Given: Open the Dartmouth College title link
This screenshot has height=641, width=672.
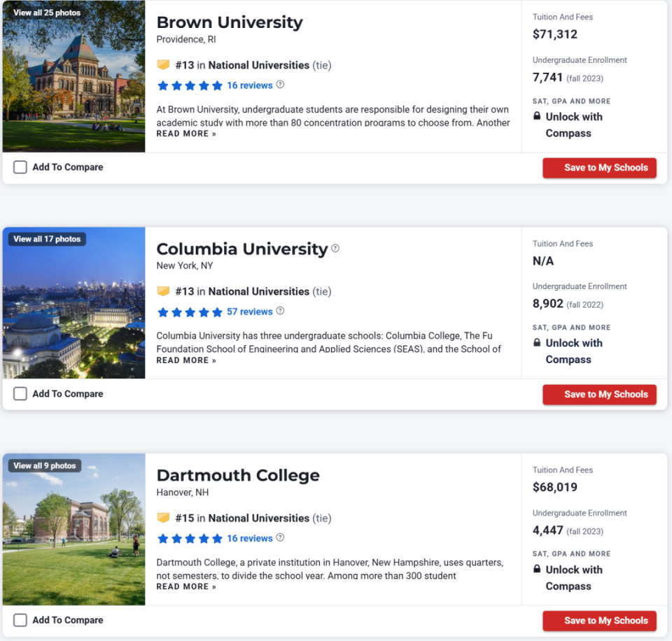Looking at the screenshot, I should (x=238, y=475).
